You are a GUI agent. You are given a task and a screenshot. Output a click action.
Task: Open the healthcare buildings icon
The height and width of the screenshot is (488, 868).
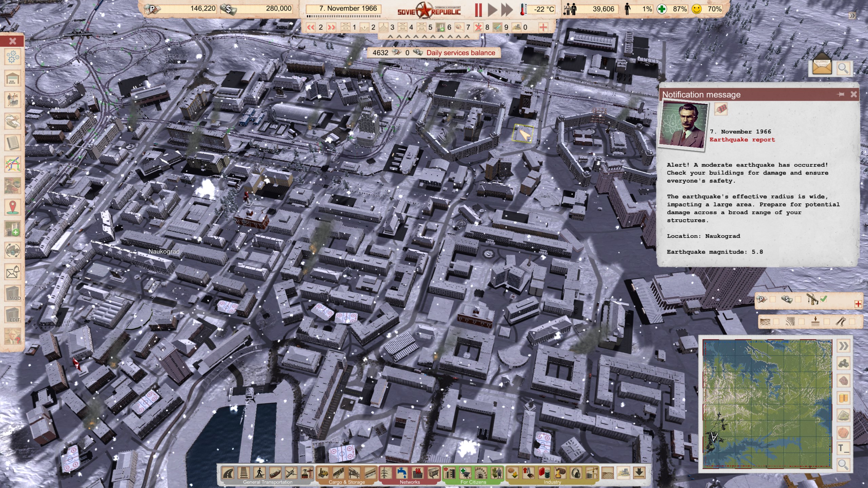click(x=466, y=473)
